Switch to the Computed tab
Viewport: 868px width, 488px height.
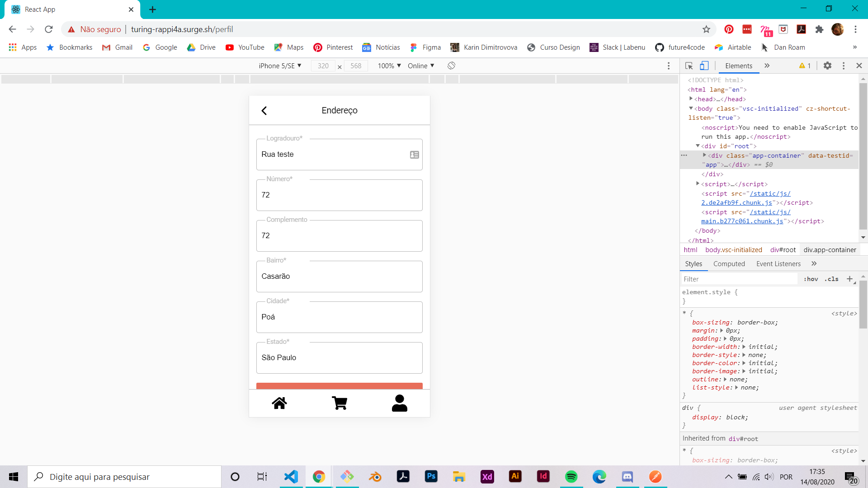click(x=729, y=264)
